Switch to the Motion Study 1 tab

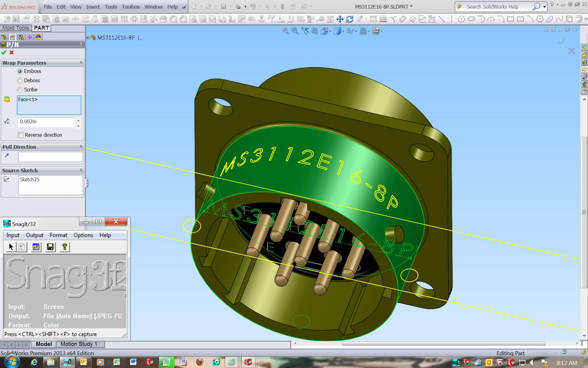click(79, 344)
